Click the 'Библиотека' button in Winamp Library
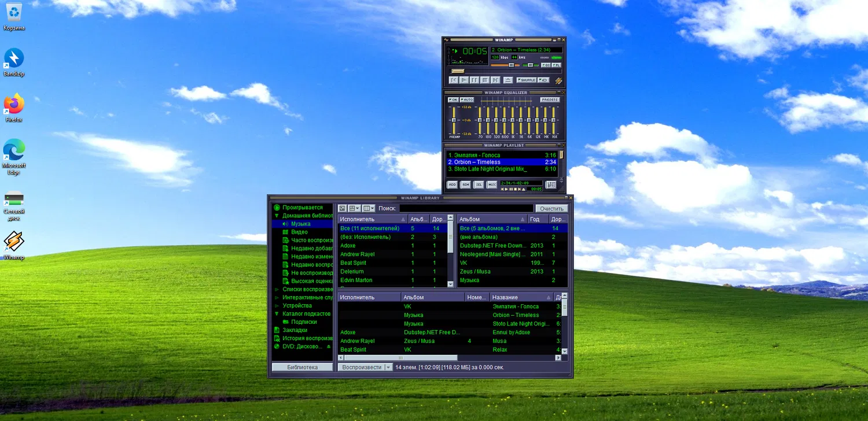Screen dimensions: 868x421 (x=303, y=367)
